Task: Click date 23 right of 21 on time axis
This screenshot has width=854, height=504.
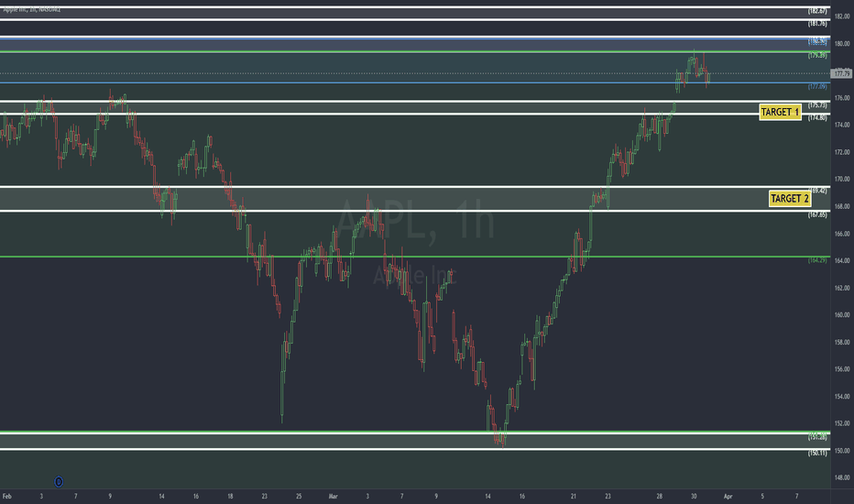Action: 608,497
